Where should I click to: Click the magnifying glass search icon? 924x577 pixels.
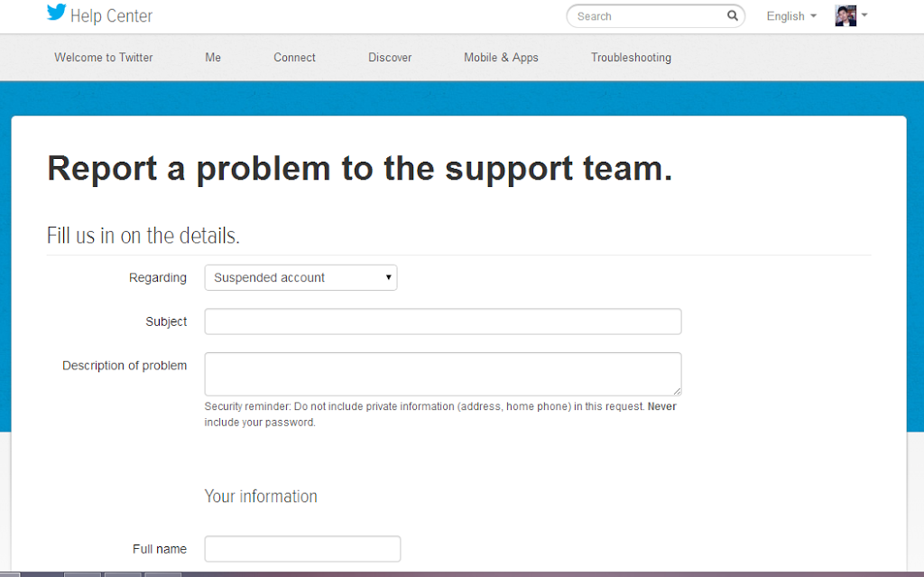[x=733, y=16]
